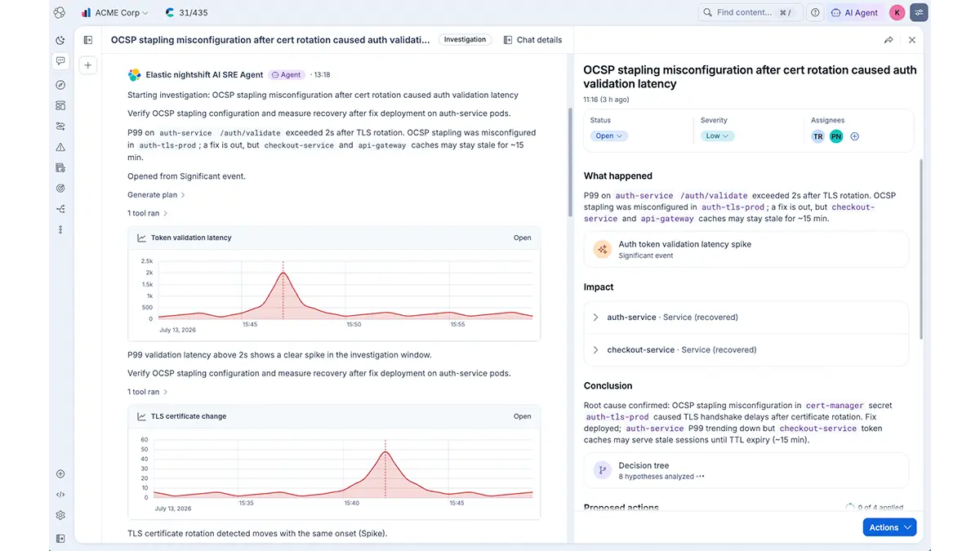Open the branching nodes icon in sidebar
This screenshot has width=980, height=551.
[x=60, y=209]
